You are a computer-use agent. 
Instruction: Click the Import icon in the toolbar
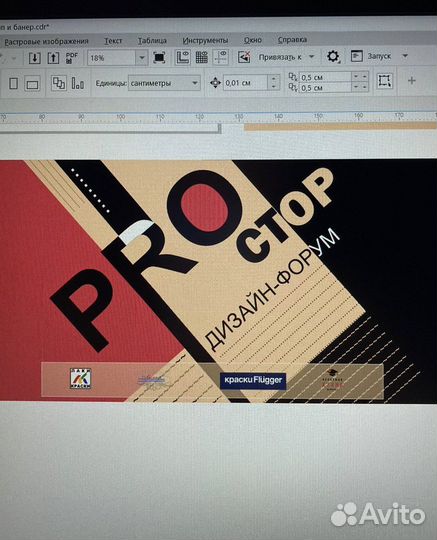[x=34, y=58]
